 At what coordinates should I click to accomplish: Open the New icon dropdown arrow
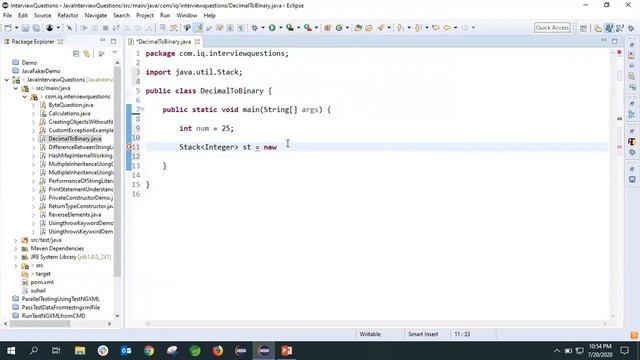click(x=17, y=28)
